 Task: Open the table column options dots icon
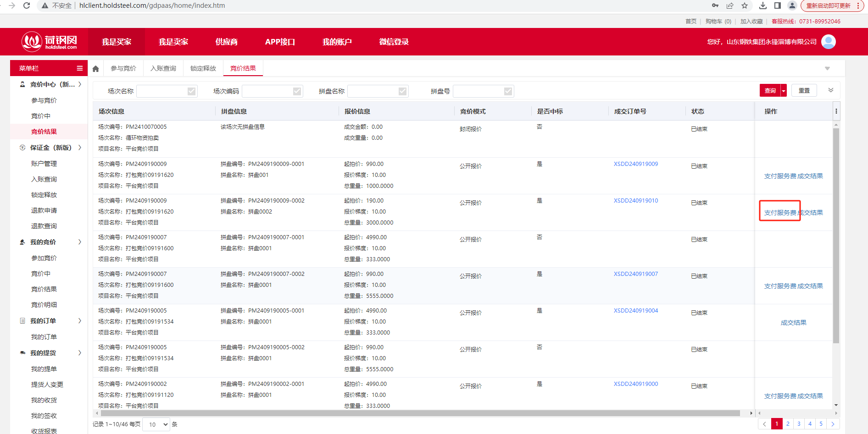pyautogui.click(x=836, y=111)
